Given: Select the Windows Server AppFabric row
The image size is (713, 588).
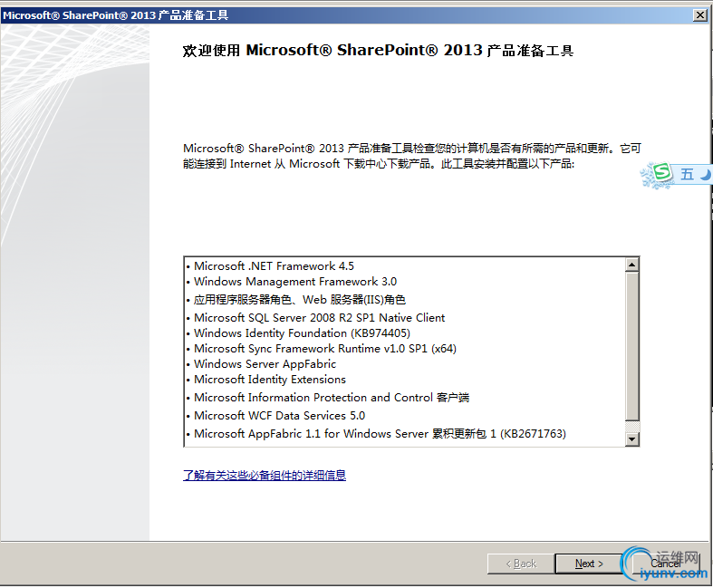Looking at the screenshot, I should [262, 364].
